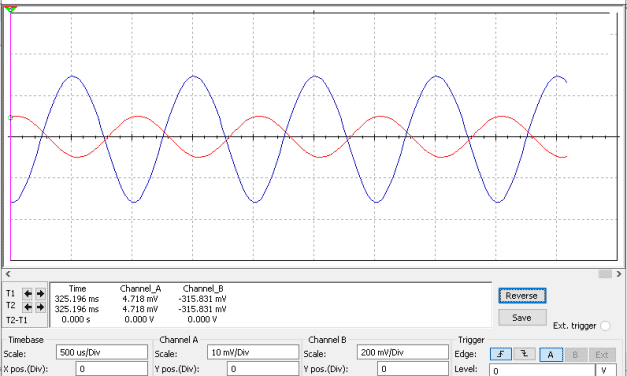This screenshot has width=627, height=376.
Task: Click the scrollbar left arrow
Action: point(8,274)
